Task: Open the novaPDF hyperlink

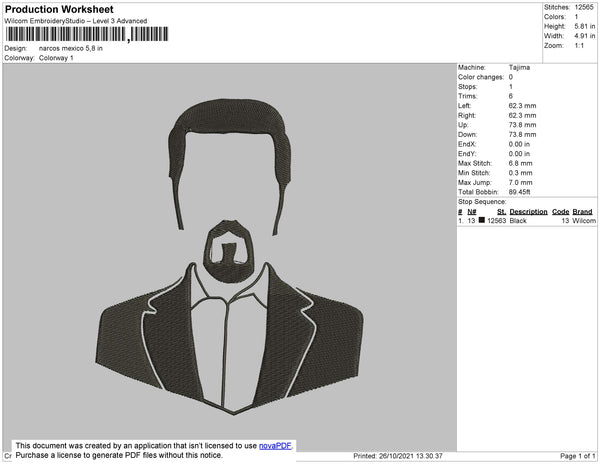Action: tap(275, 446)
